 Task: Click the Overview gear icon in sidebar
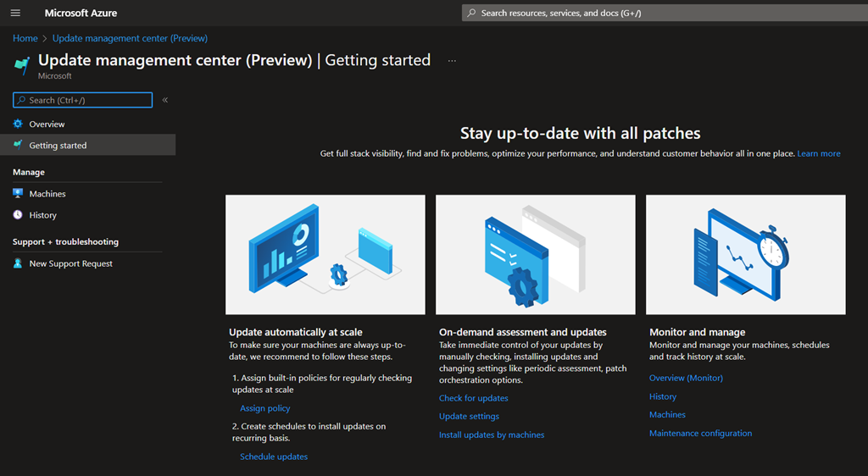click(x=18, y=124)
